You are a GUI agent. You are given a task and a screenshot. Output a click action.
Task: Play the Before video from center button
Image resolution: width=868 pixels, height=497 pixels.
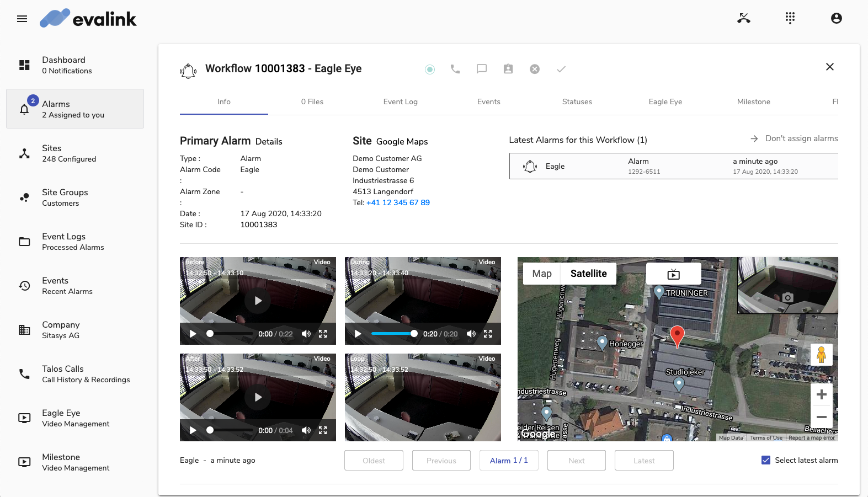pos(258,301)
